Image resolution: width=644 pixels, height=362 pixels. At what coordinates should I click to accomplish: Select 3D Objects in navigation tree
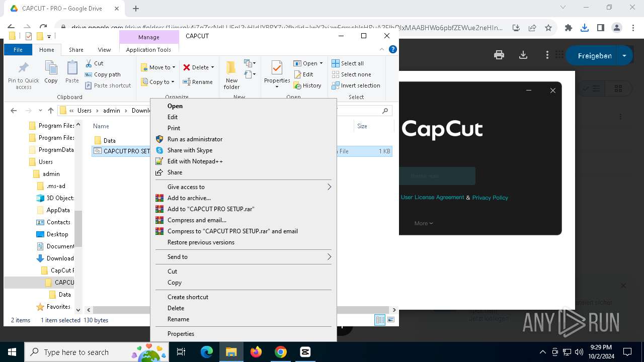pos(60,198)
